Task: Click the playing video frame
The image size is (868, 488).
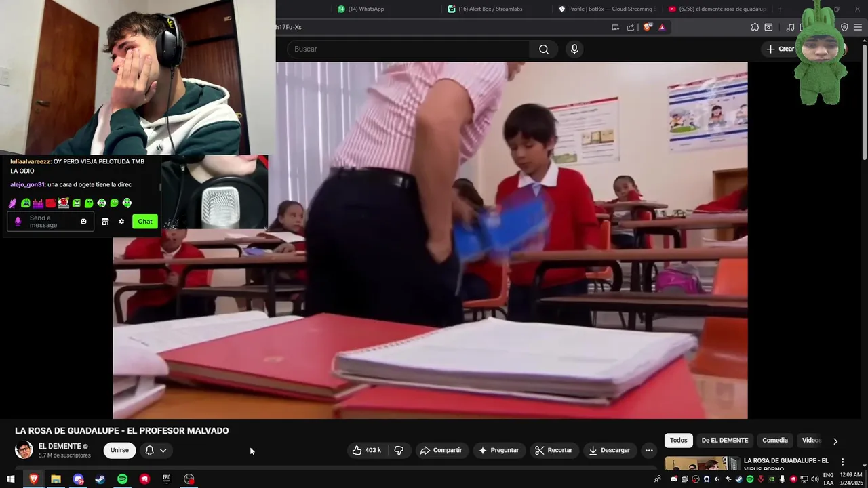Action: tap(431, 241)
